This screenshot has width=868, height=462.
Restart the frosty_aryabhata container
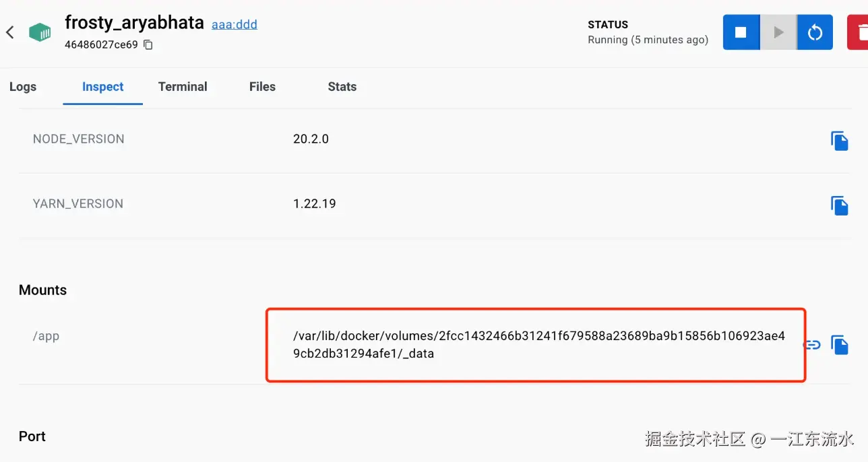tap(815, 32)
